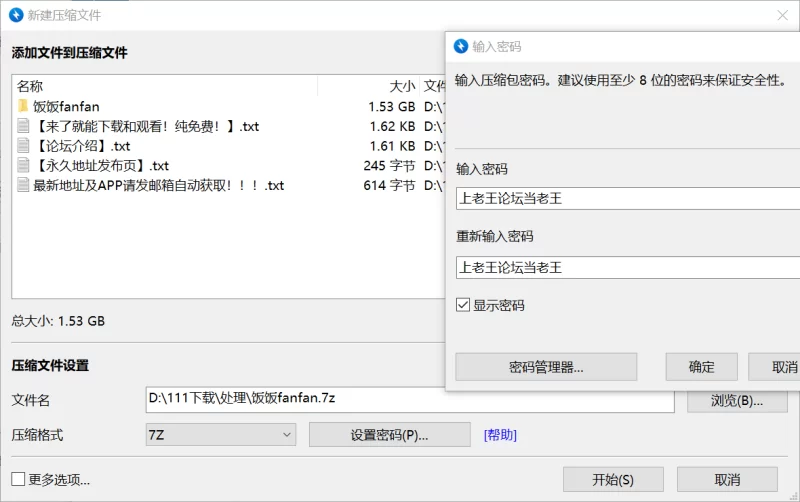Click the icon of 【永久地址发布页】.txt
Image resolution: width=800 pixels, height=502 pixels.
[x=23, y=165]
